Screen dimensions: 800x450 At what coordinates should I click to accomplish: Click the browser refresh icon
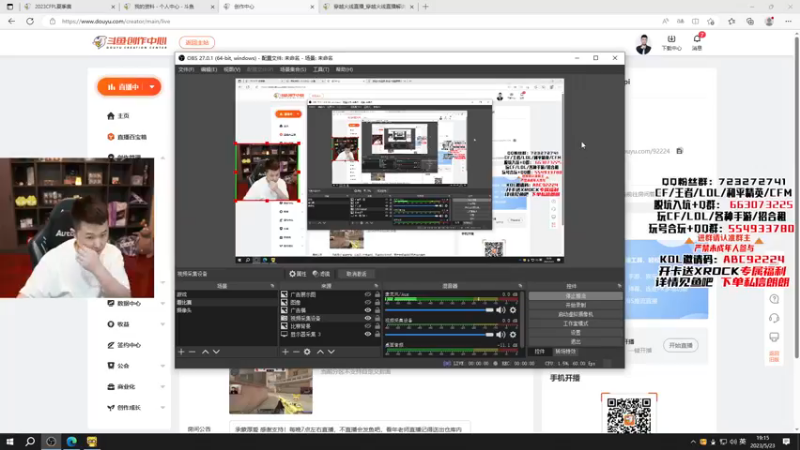[30, 21]
